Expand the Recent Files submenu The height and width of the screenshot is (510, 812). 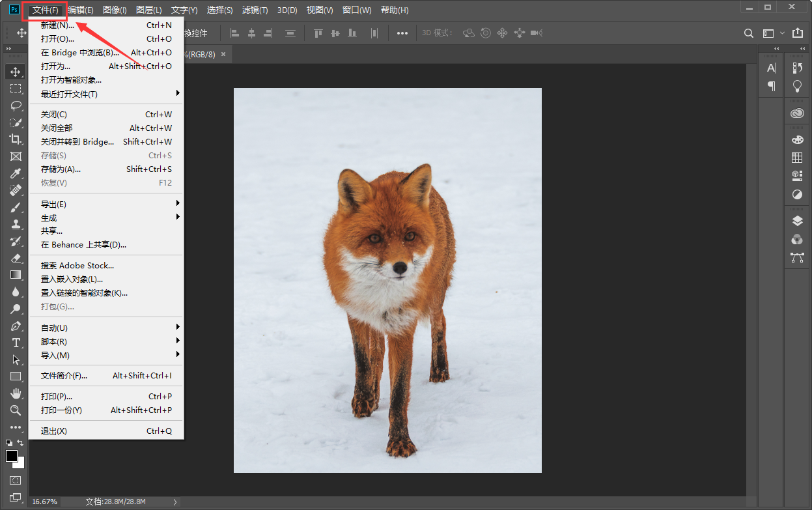pos(107,94)
